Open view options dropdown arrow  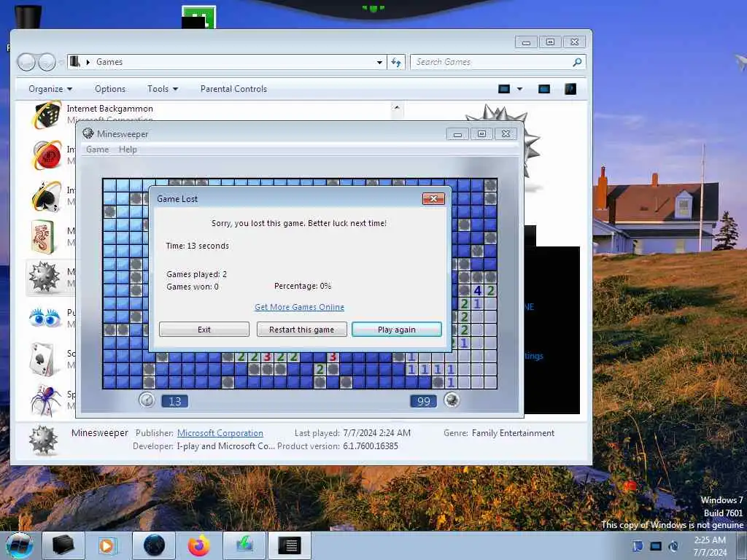(519, 89)
